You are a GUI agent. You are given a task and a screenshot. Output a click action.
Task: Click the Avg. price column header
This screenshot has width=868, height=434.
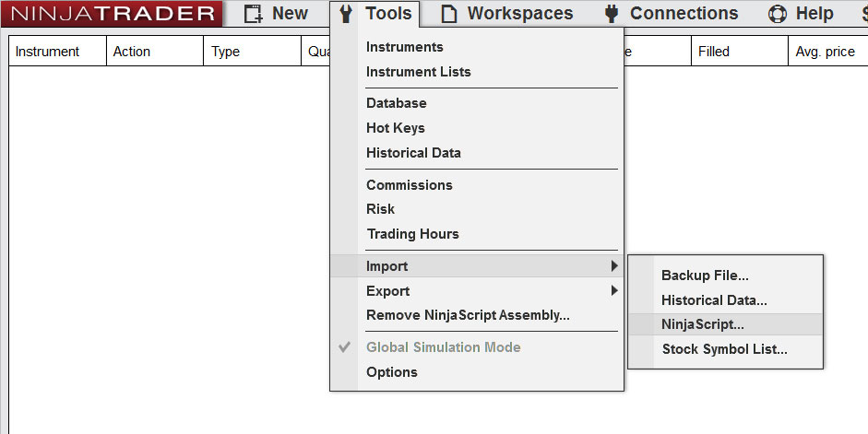click(x=828, y=52)
